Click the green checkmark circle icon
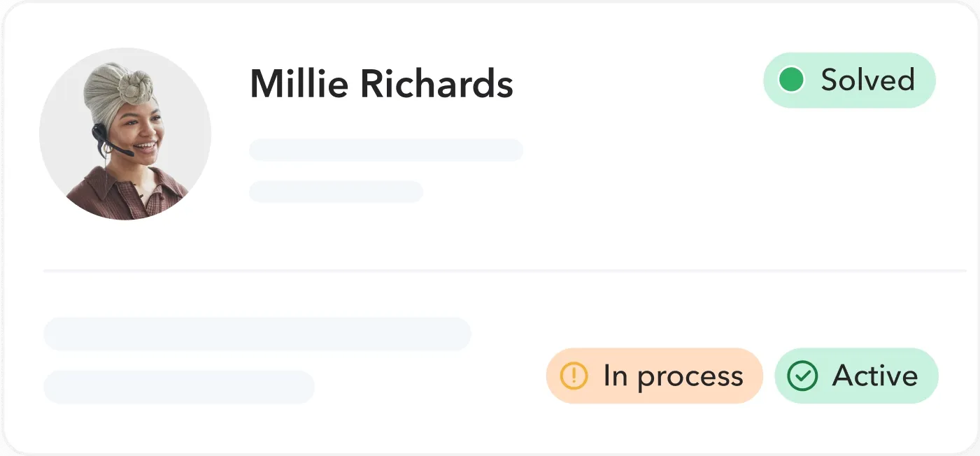 pyautogui.click(x=802, y=376)
